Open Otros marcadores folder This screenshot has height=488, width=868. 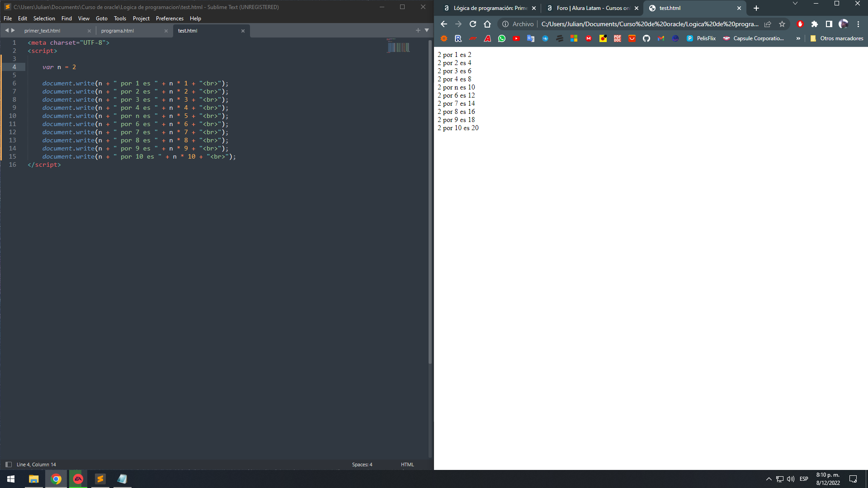tap(837, 38)
